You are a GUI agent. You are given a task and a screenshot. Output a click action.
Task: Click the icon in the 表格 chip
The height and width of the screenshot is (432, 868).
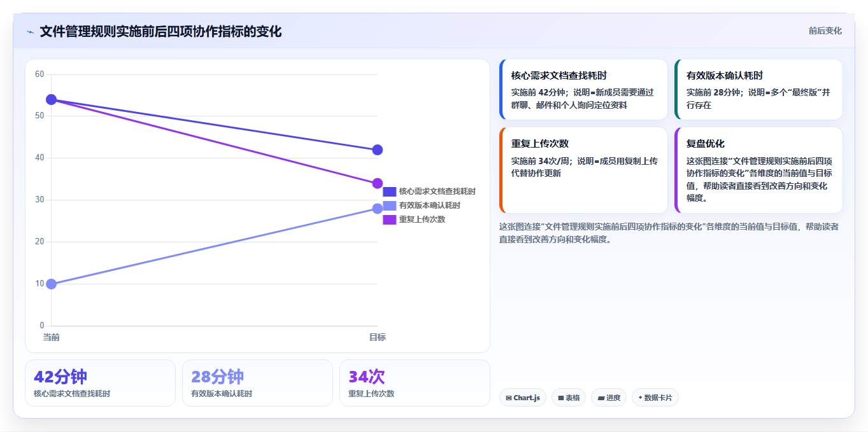coord(561,398)
